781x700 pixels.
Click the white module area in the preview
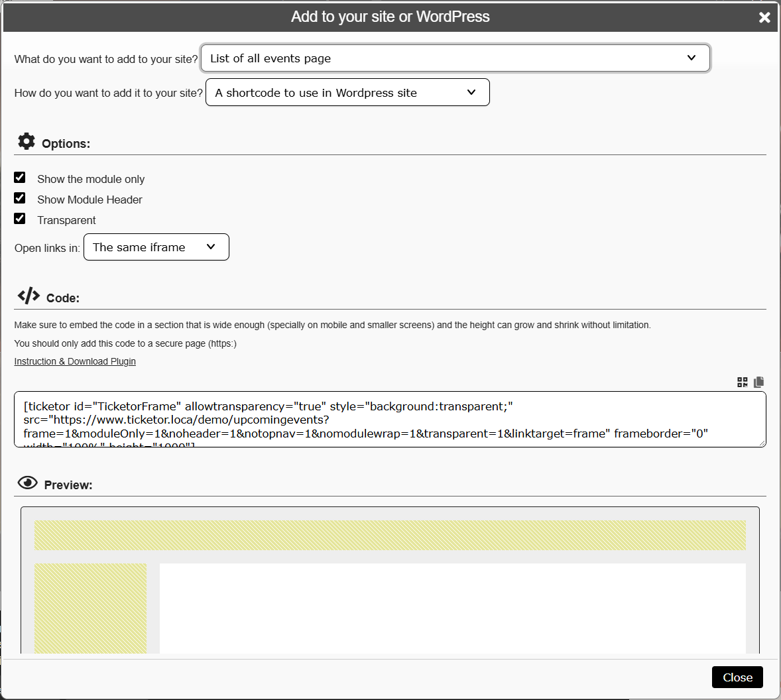[x=452, y=608]
